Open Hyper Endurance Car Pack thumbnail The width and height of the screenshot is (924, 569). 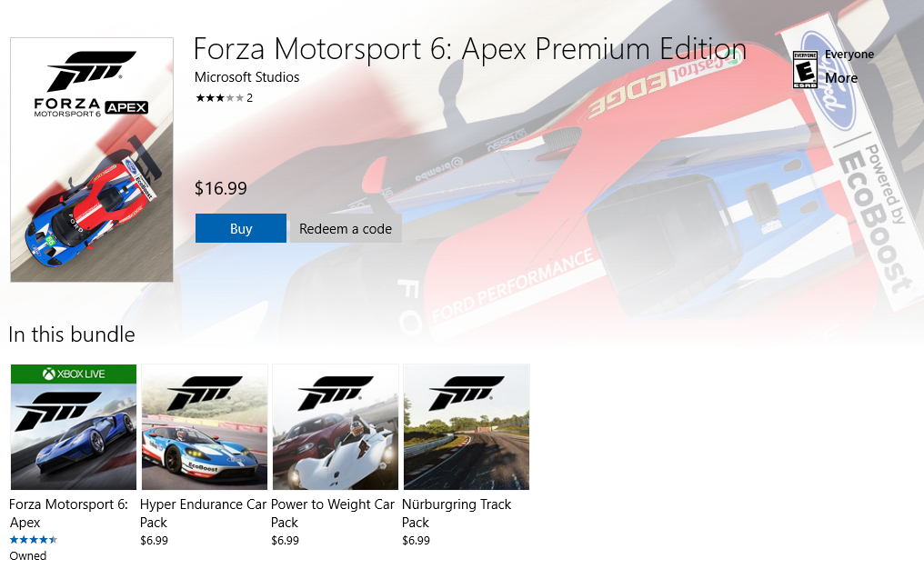point(205,427)
